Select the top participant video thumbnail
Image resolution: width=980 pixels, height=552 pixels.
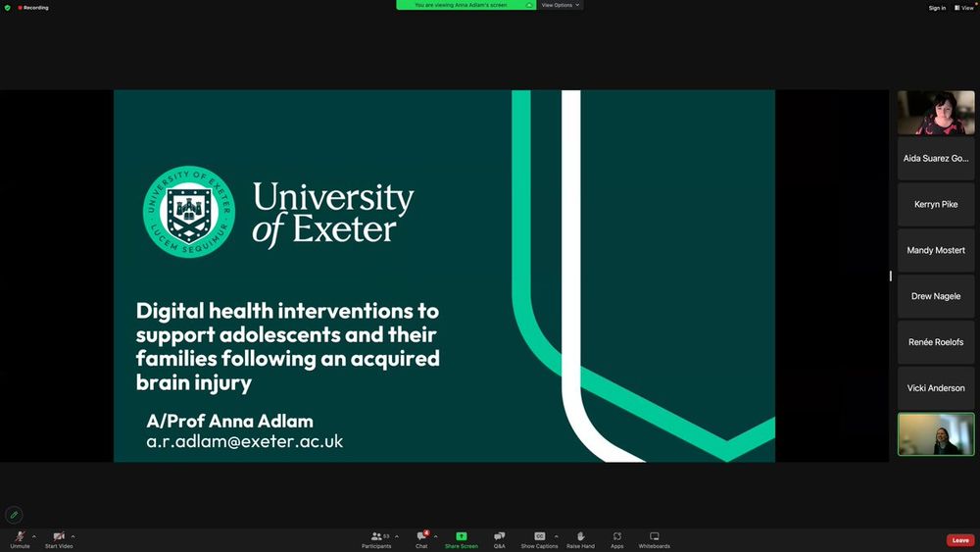[936, 113]
